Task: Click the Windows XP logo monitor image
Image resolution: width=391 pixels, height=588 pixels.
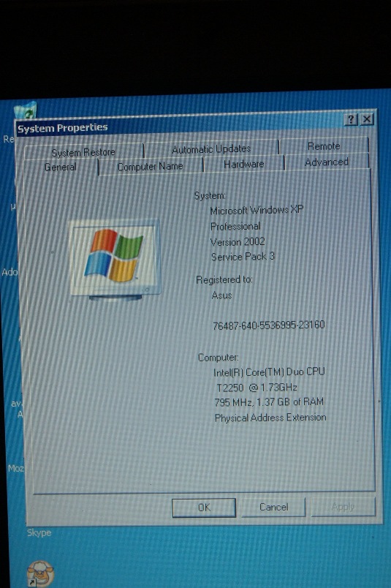Action: 115,260
